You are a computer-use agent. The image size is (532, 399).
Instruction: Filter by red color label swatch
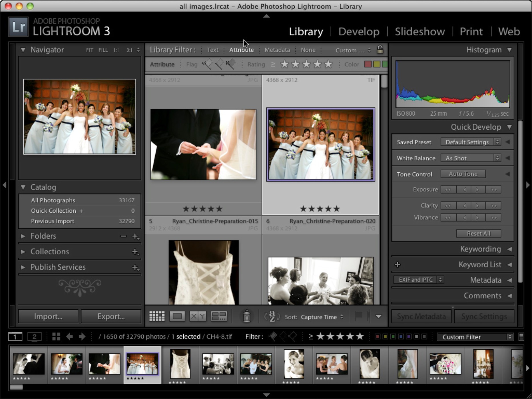pos(368,64)
